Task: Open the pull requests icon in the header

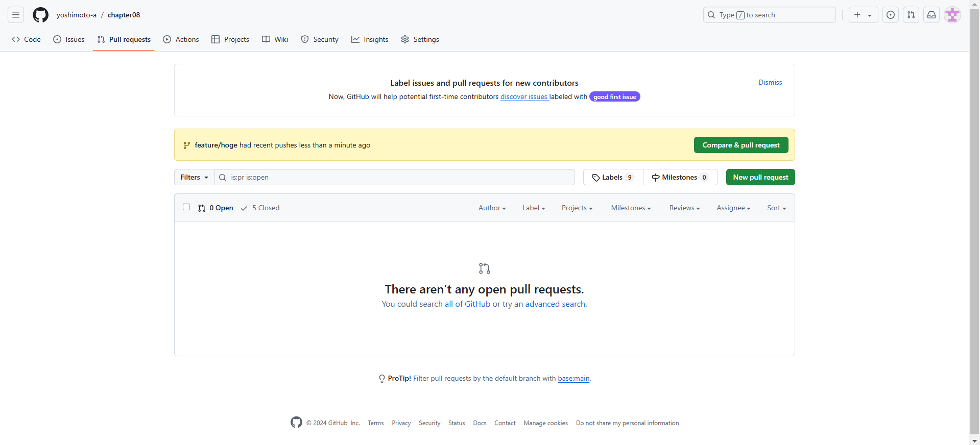Action: click(x=911, y=15)
